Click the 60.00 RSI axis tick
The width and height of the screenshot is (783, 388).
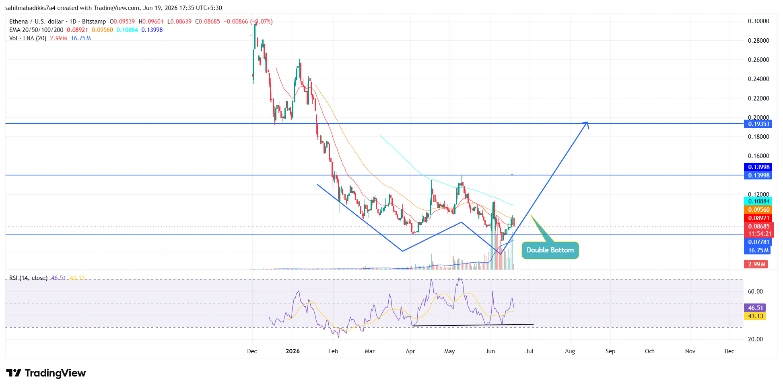click(755, 292)
